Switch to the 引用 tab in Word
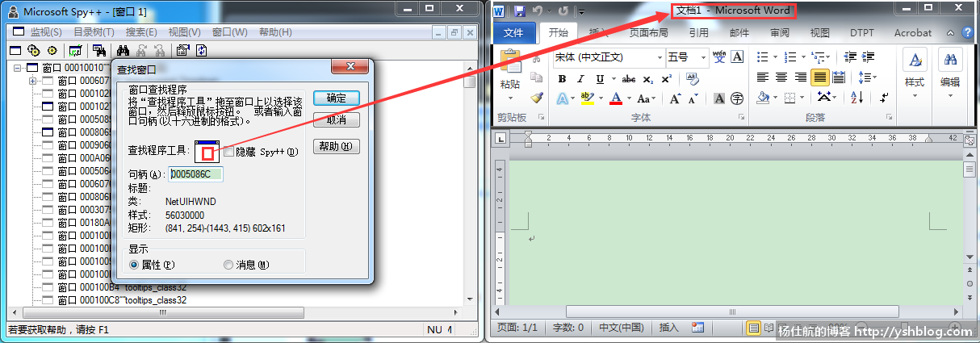Image resolution: width=980 pixels, height=343 pixels. click(x=698, y=33)
